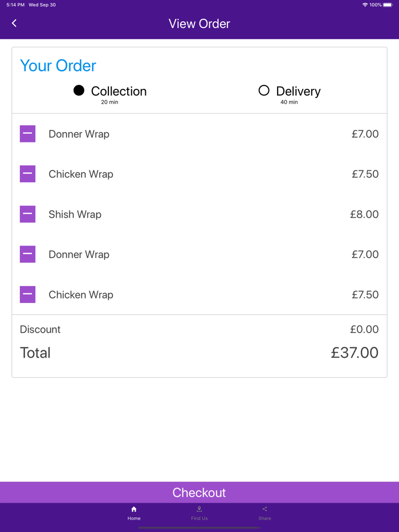
Task: Remove the second Chicken Wrap item
Action: point(27,294)
